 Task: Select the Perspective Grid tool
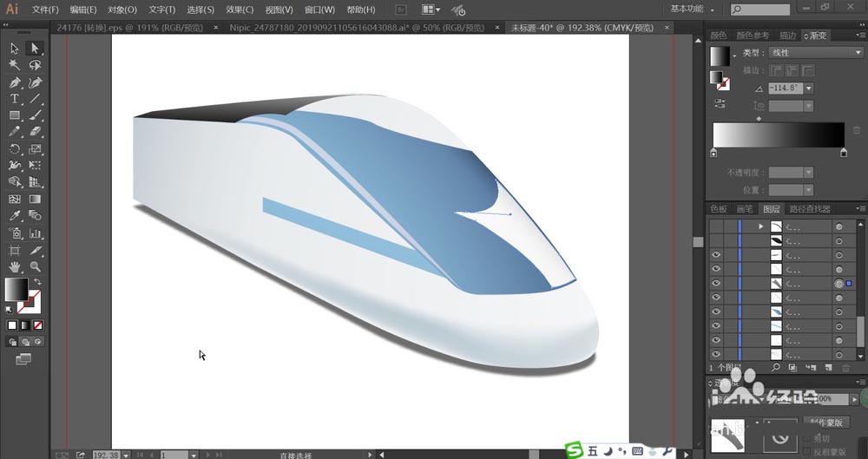[x=35, y=182]
